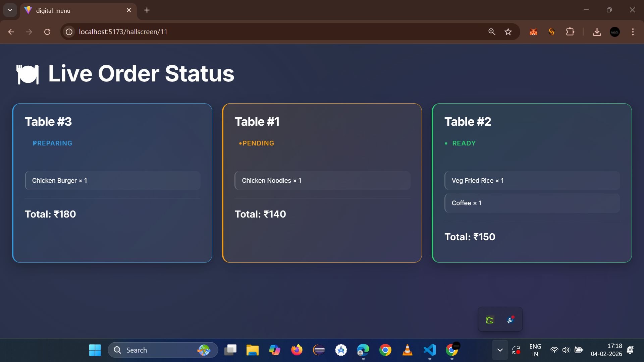Click the rocket tray icon in popup

pos(511,320)
